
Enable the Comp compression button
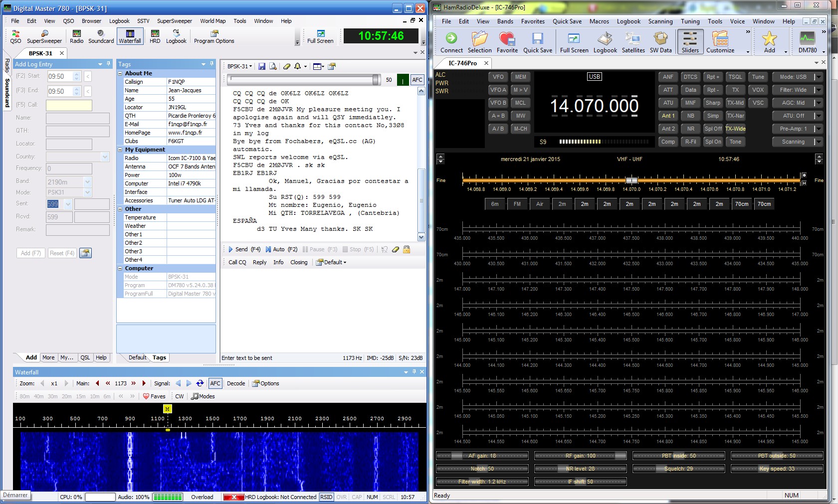(x=668, y=142)
